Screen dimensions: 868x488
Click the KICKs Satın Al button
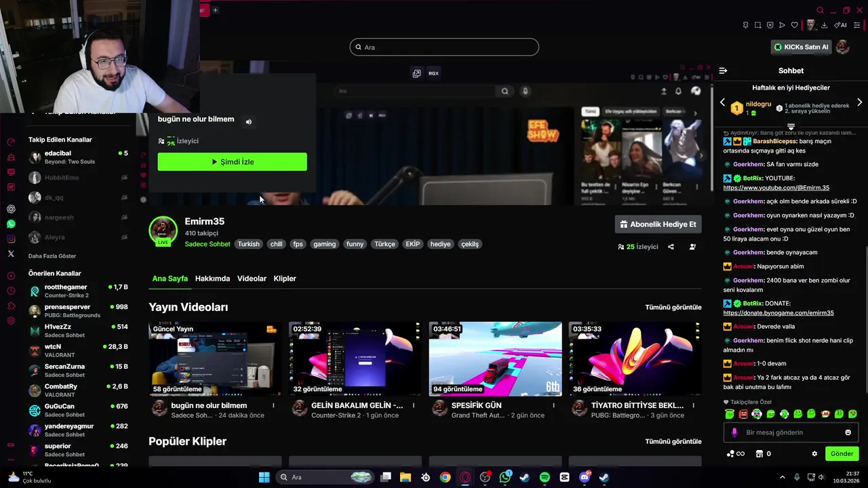[x=801, y=47]
